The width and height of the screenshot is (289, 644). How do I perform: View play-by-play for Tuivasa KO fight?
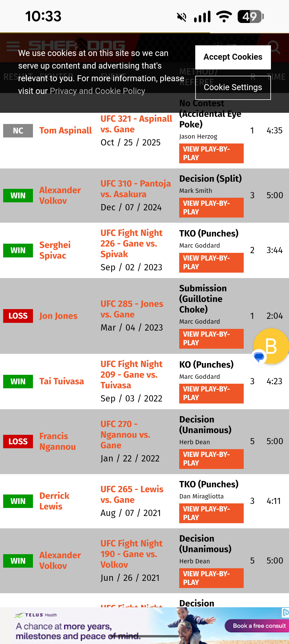(x=211, y=393)
